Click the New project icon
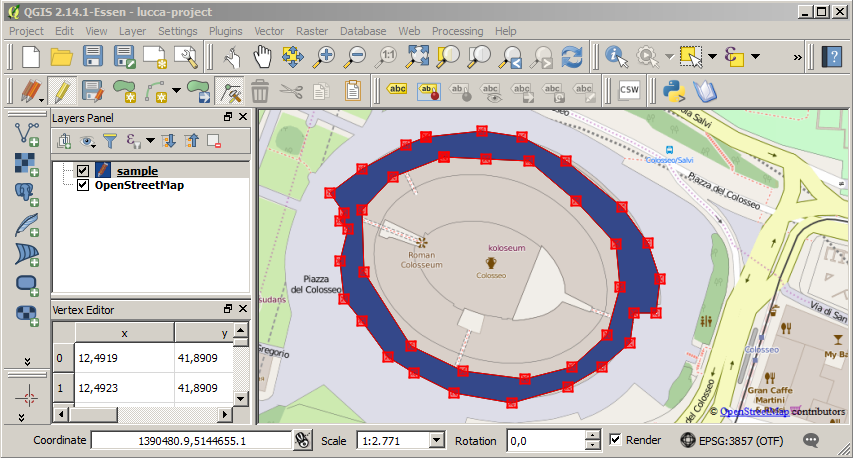Screen dimensions: 853x458 [x=31, y=57]
